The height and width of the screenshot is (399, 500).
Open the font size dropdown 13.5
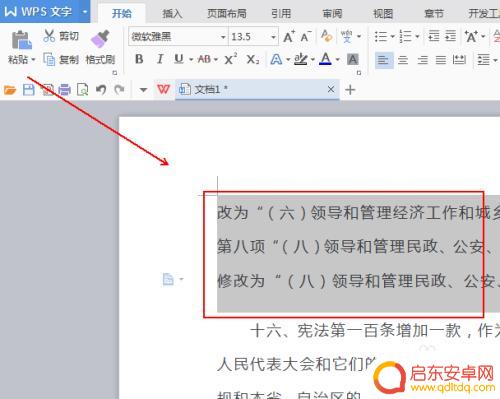click(273, 37)
